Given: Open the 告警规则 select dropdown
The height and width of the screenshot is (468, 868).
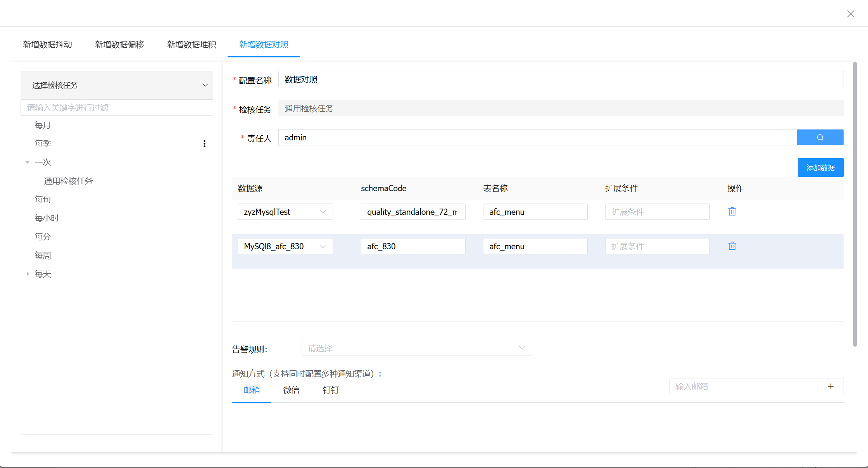Looking at the screenshot, I should click(x=416, y=348).
